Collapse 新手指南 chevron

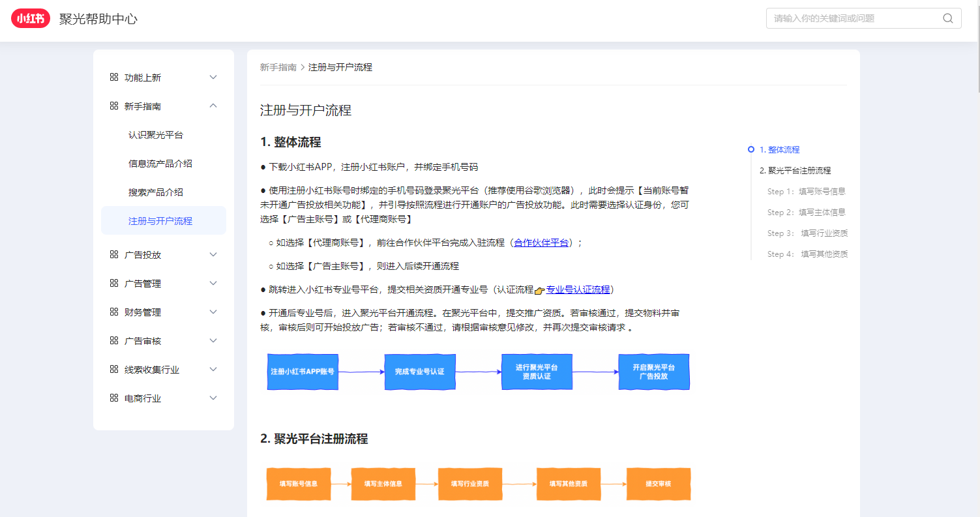click(x=213, y=106)
